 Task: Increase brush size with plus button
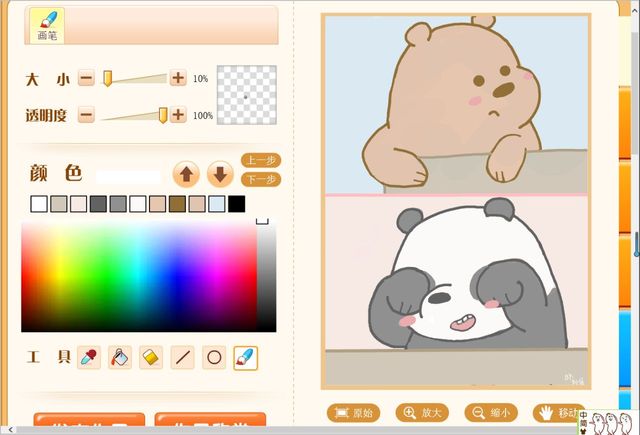coord(178,78)
